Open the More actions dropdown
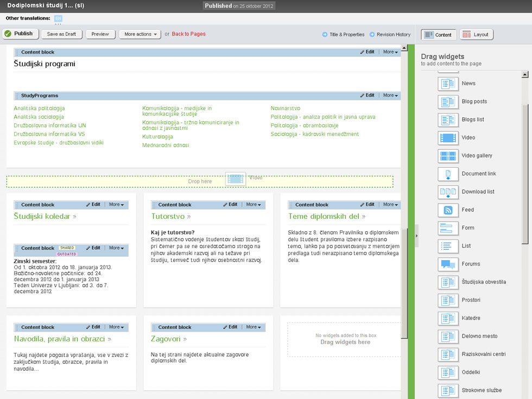The height and width of the screenshot is (399, 532). click(140, 34)
